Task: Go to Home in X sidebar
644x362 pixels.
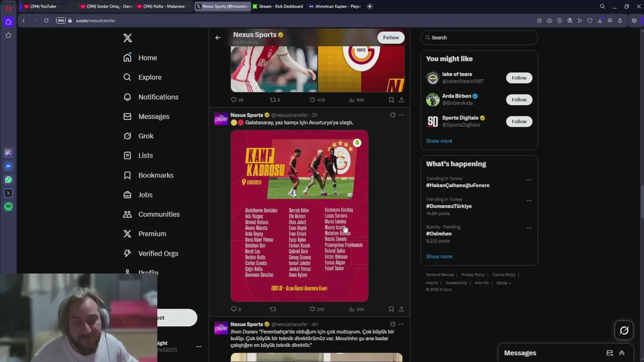Action: [x=140, y=58]
